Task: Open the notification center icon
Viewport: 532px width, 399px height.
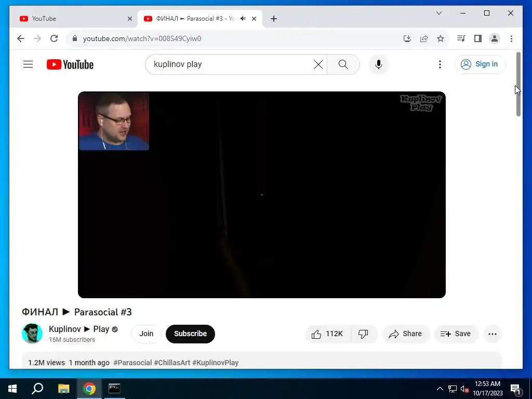Action: coord(515,389)
